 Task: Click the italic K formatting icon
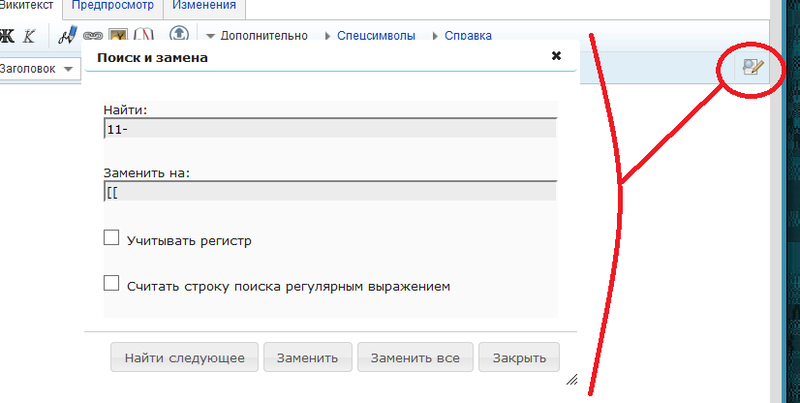tap(29, 36)
